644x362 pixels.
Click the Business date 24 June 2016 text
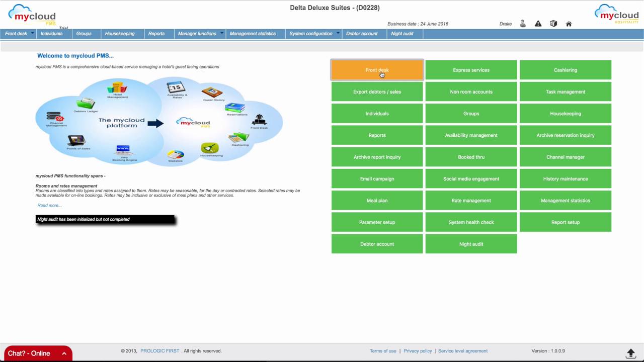pos(418,24)
